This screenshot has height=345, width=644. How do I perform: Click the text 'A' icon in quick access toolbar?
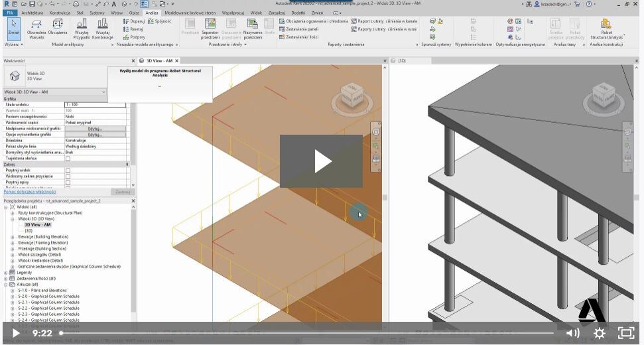(x=113, y=4)
